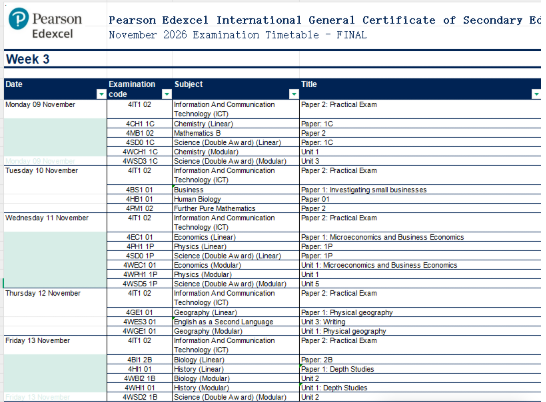This screenshot has width=546, height=402.
Task: Select the 4CH1 1C examination code cell
Action: (x=140, y=124)
